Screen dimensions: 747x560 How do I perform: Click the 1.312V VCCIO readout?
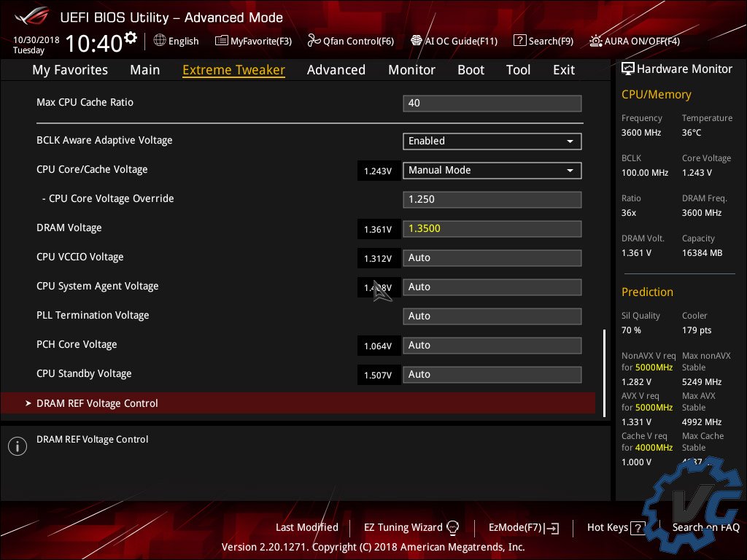coord(378,258)
